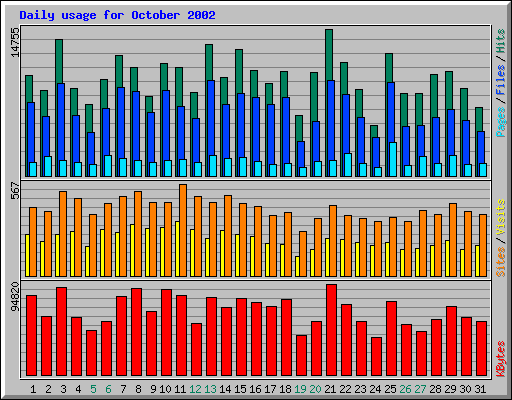Select the orange visits bar for day 14

pos(228,236)
